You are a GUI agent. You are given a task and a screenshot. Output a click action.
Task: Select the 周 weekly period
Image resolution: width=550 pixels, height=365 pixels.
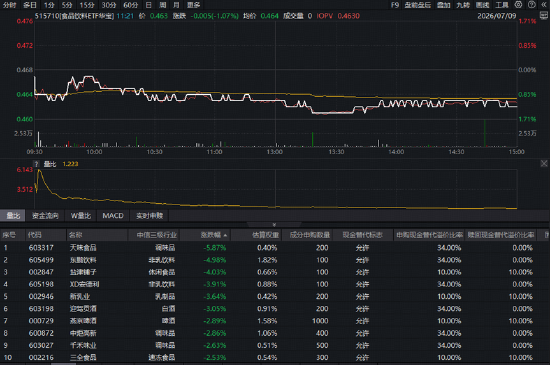pos(163,5)
